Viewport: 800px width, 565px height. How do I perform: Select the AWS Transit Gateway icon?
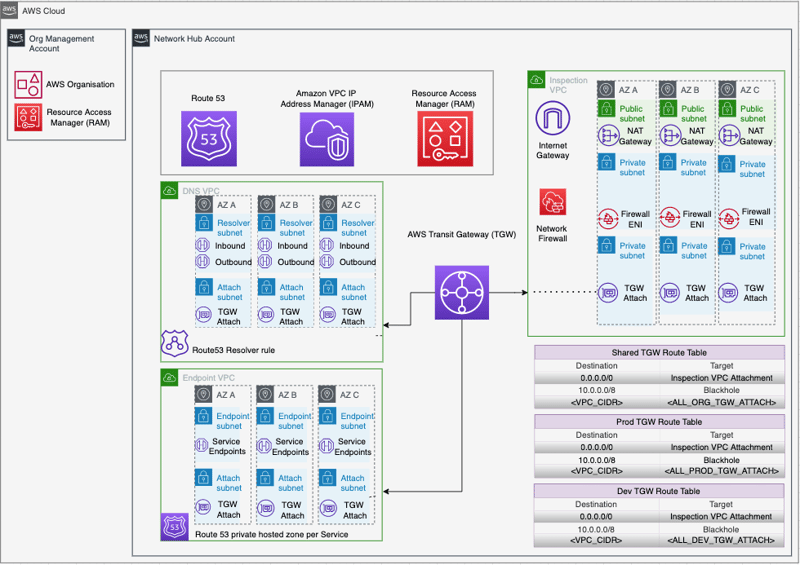point(462,292)
